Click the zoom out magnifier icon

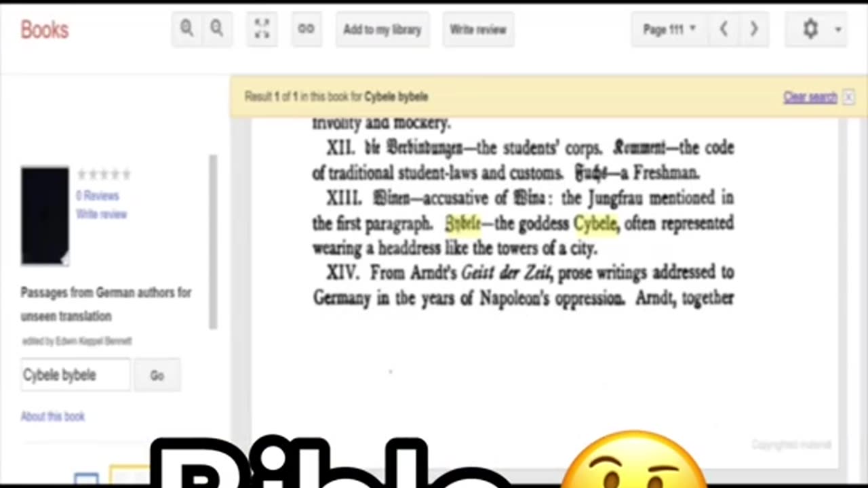tap(216, 28)
